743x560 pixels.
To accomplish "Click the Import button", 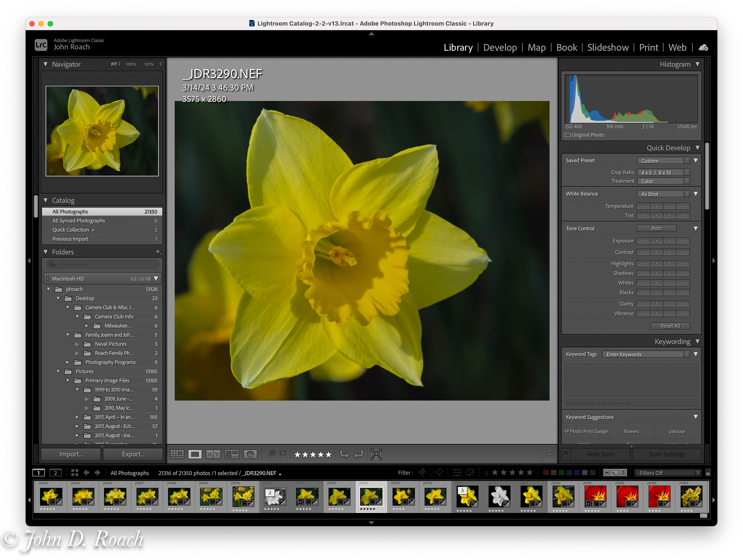I will click(71, 454).
